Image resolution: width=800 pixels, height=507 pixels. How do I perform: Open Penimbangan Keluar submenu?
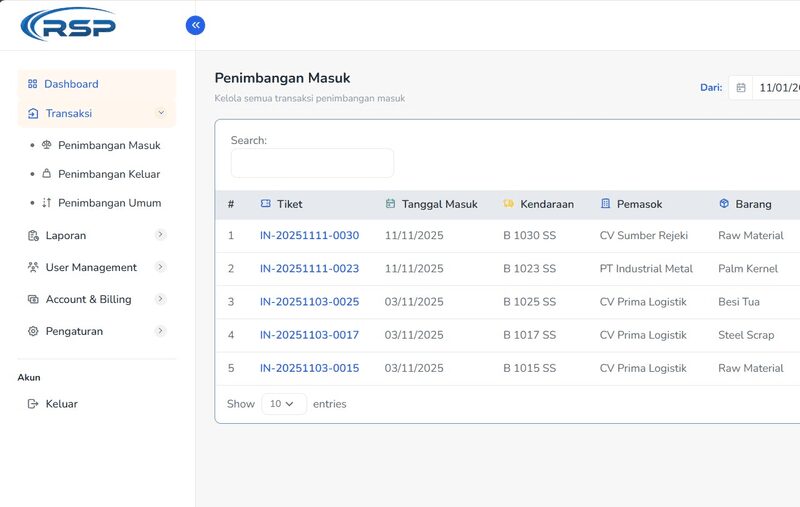pyautogui.click(x=109, y=174)
